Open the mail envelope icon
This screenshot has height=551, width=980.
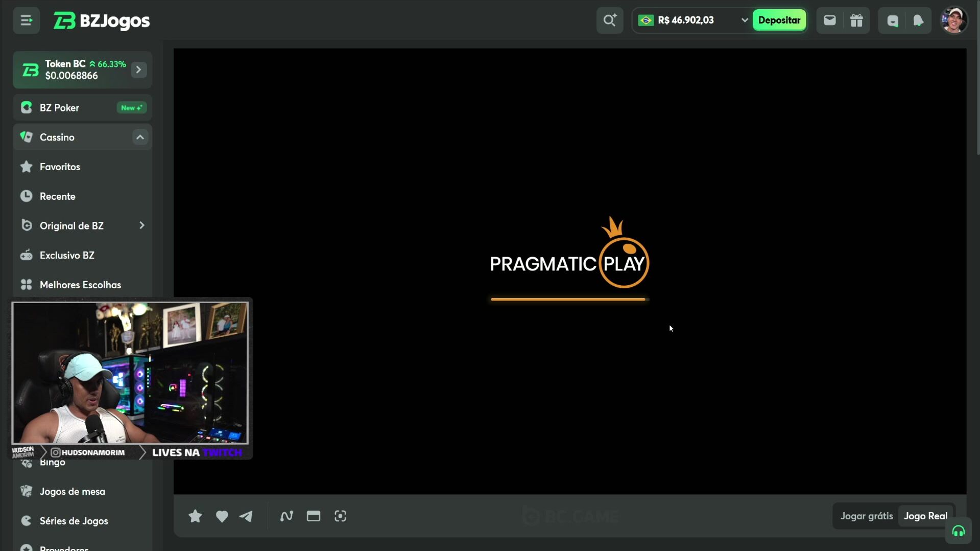829,20
